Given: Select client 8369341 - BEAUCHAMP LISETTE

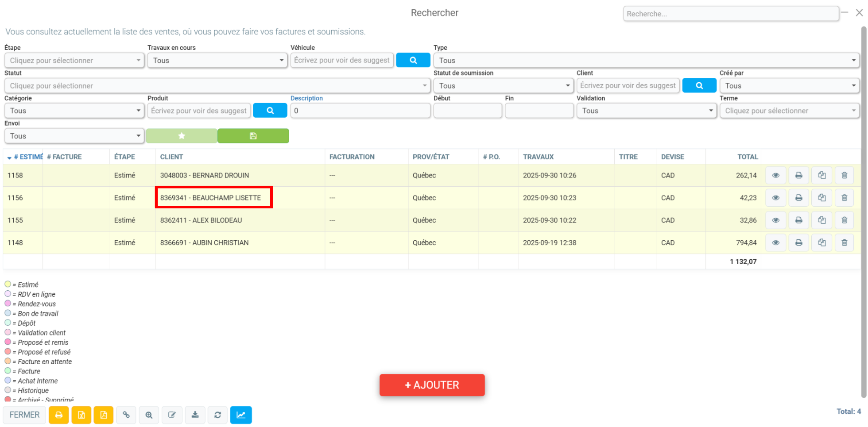Looking at the screenshot, I should (x=210, y=198).
